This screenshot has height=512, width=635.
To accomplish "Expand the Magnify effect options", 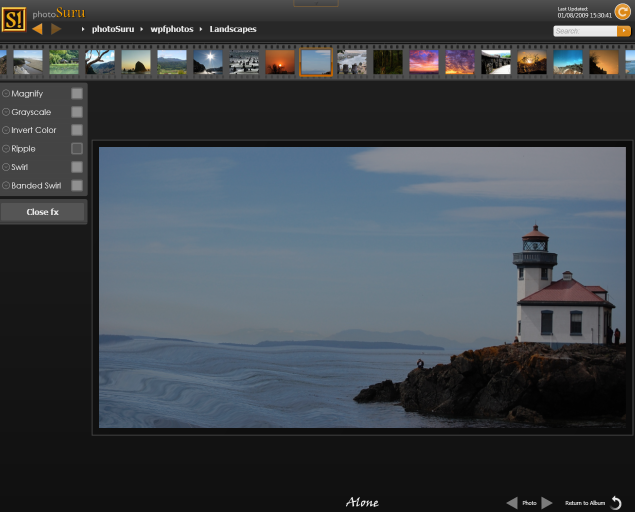I will 6,93.
